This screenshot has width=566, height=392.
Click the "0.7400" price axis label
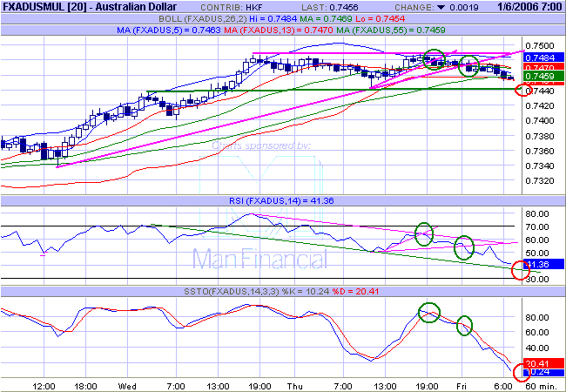(x=539, y=120)
